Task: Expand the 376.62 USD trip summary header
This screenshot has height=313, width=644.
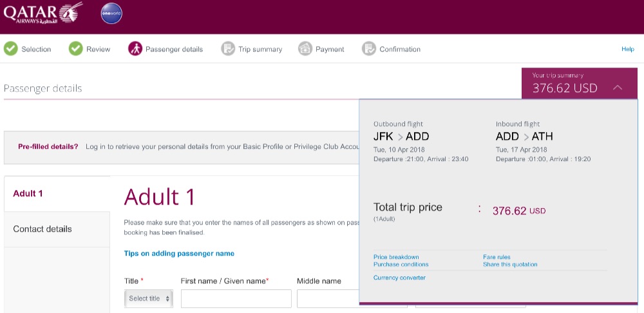Action: pos(565,88)
